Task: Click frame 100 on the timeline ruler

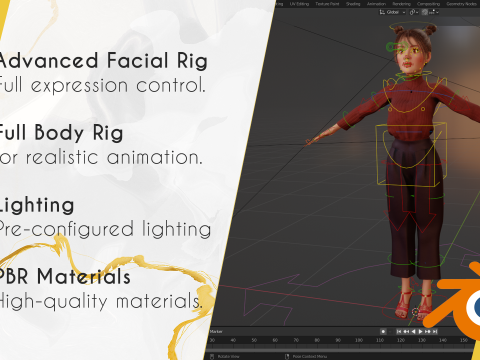Action: (x=359, y=340)
